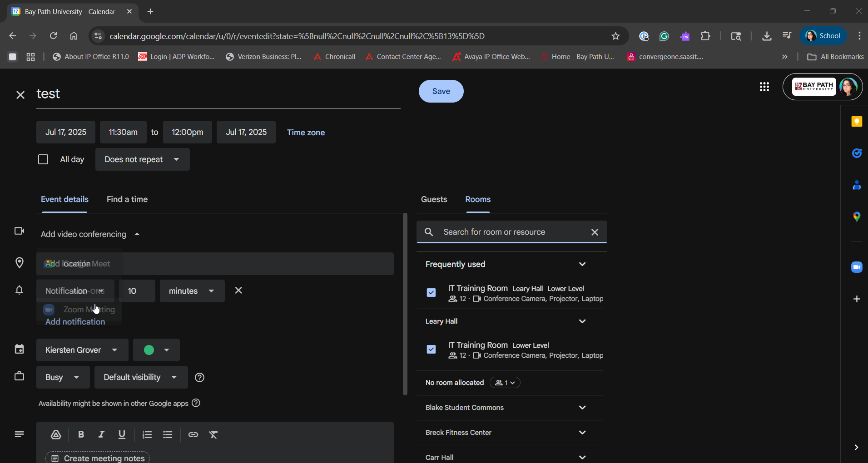
Task: Open the Does not repeat dropdown
Action: click(142, 159)
